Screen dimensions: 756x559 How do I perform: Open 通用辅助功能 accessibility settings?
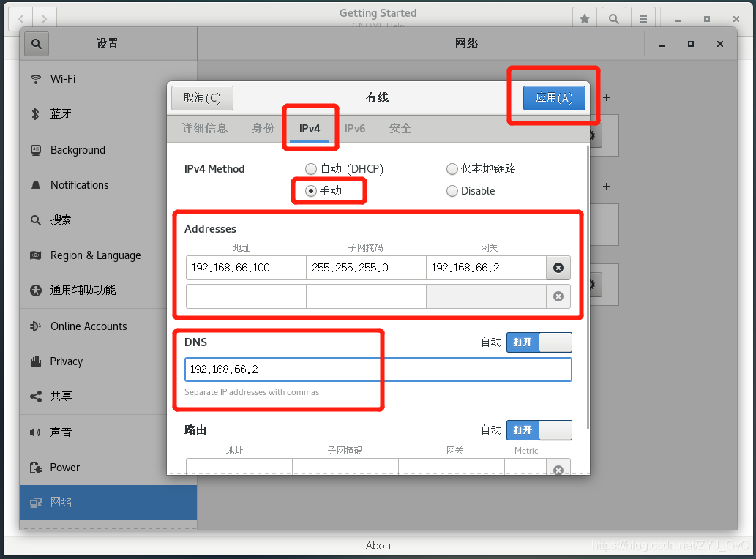click(108, 290)
